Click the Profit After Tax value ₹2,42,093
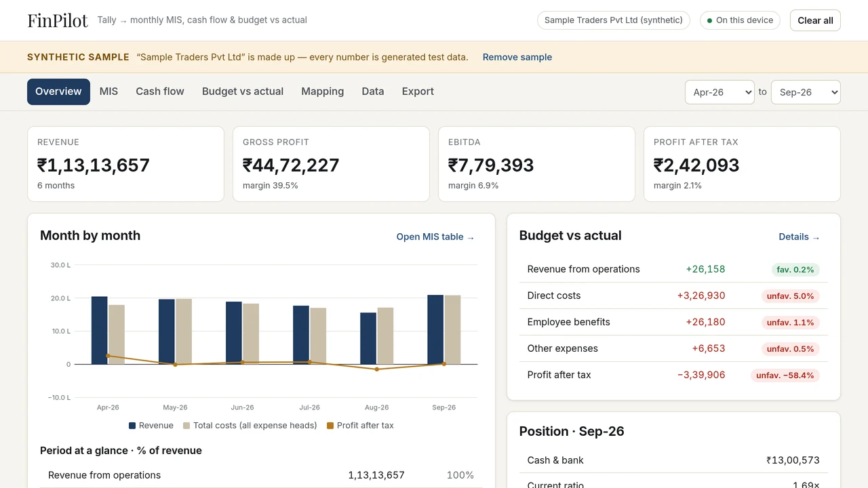 (696, 165)
